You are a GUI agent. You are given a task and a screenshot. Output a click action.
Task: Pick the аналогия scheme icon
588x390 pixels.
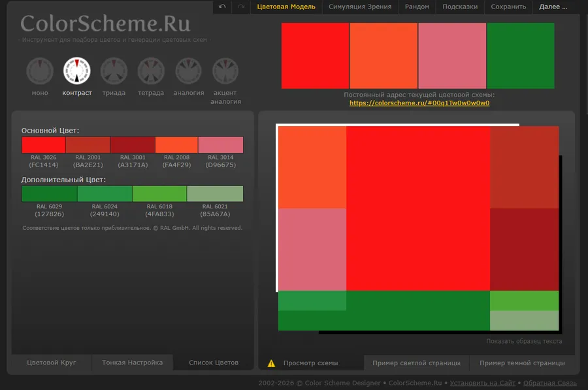click(x=188, y=71)
